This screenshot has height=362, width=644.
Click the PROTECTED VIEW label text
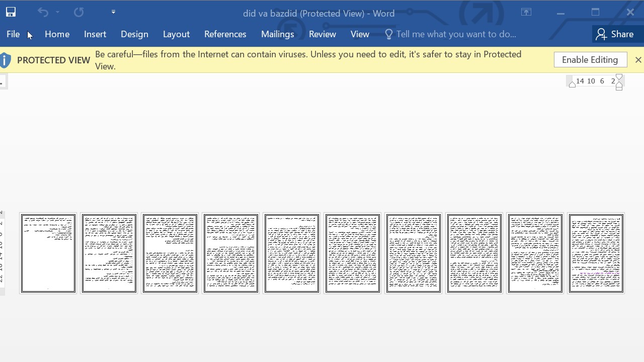[53, 60]
